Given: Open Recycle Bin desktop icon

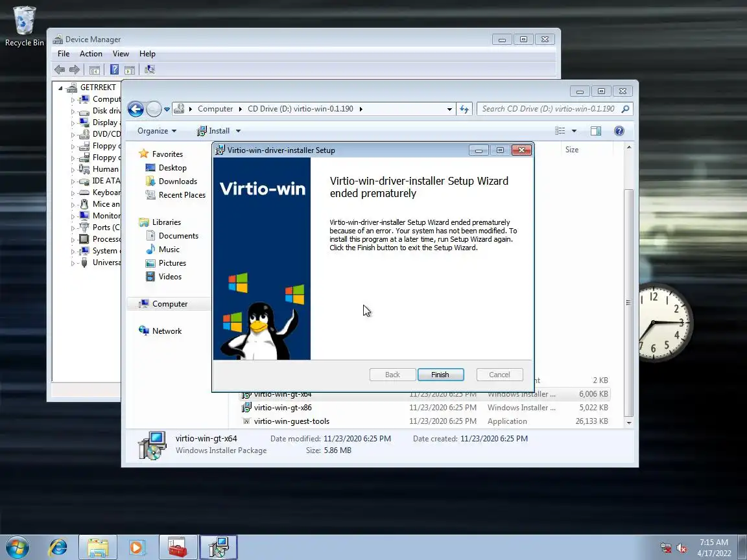Looking at the screenshot, I should [24, 27].
